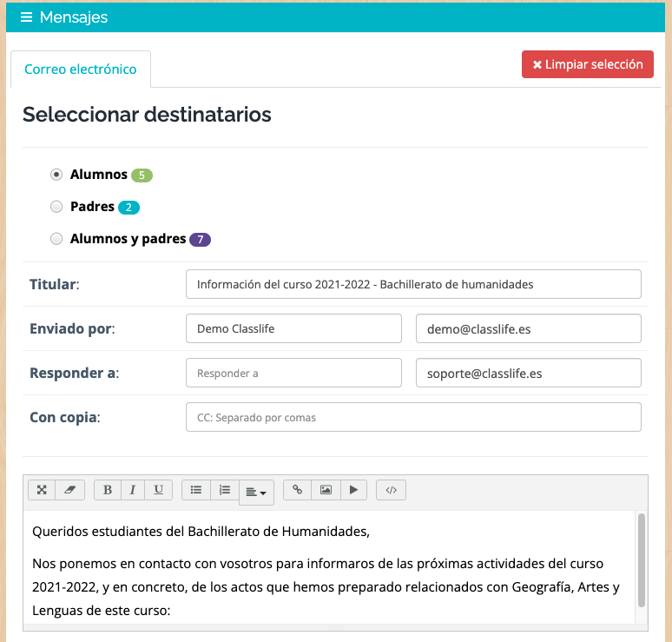
Task: Select the Alumnos radio button
Action: pos(56,175)
